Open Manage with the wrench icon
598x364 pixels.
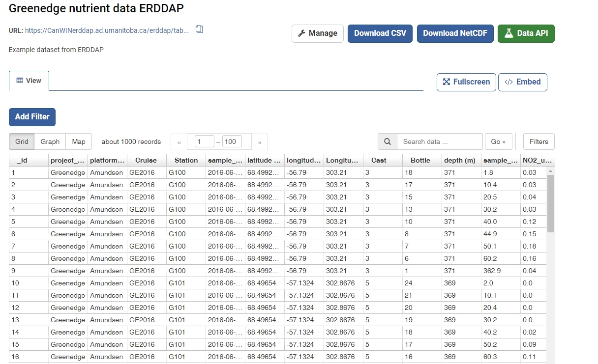pos(318,33)
